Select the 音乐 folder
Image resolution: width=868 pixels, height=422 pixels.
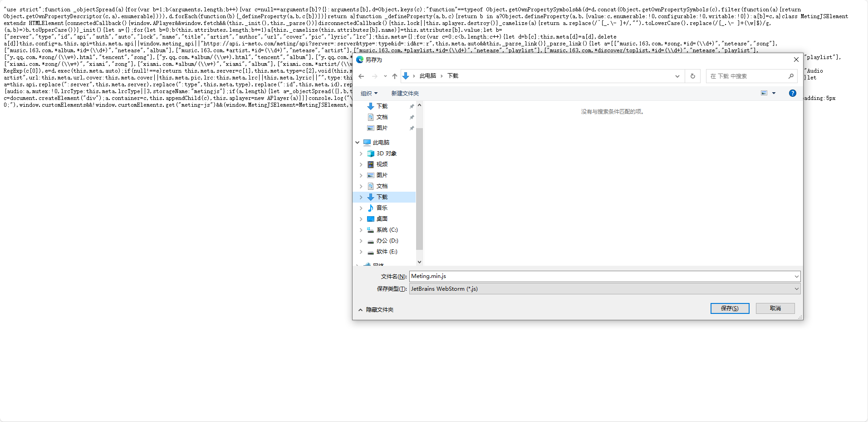tap(382, 208)
